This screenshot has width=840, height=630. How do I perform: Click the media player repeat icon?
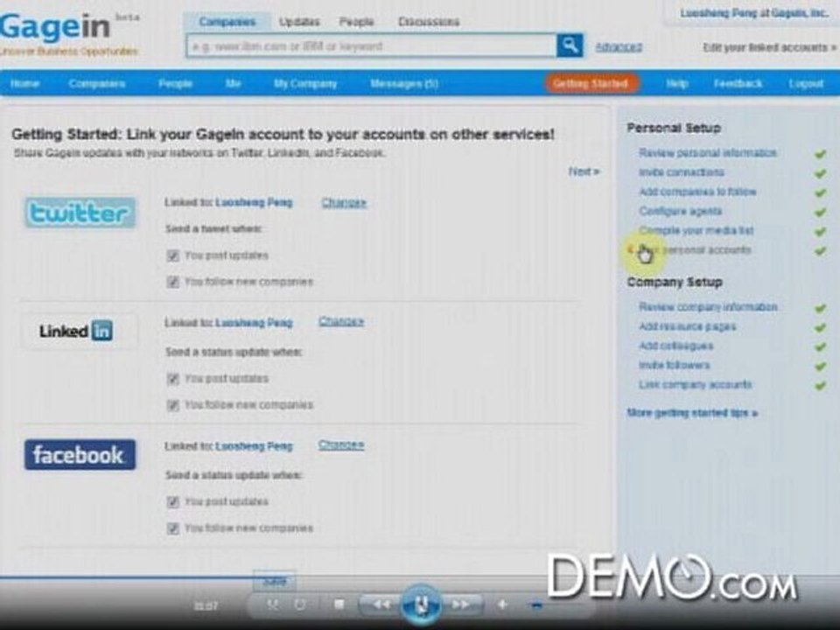click(300, 605)
